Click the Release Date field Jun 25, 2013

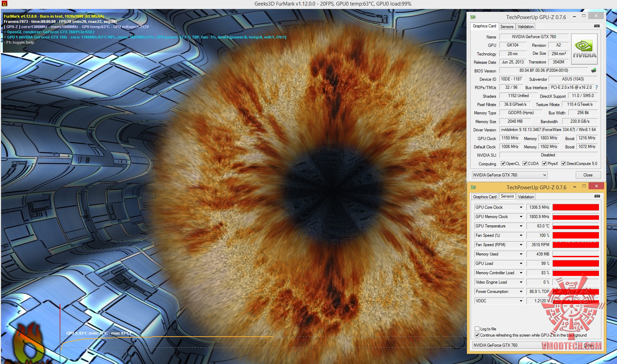coord(513,62)
